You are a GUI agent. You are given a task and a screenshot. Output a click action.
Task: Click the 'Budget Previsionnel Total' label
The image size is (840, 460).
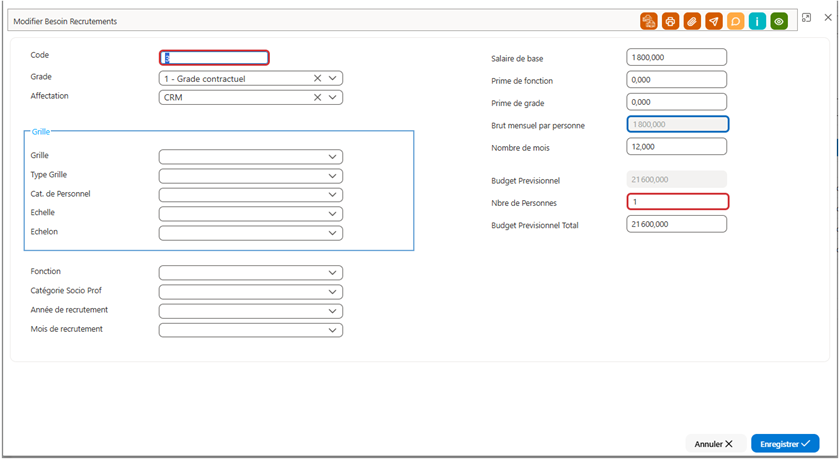tap(535, 225)
